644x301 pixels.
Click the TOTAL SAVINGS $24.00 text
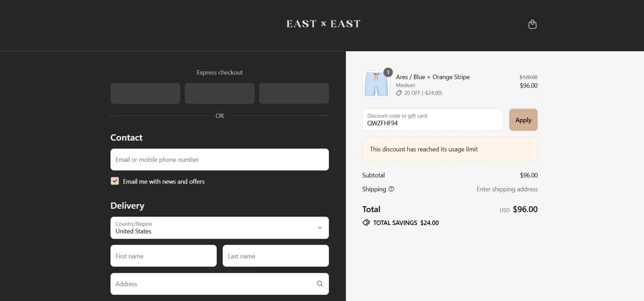(406, 223)
